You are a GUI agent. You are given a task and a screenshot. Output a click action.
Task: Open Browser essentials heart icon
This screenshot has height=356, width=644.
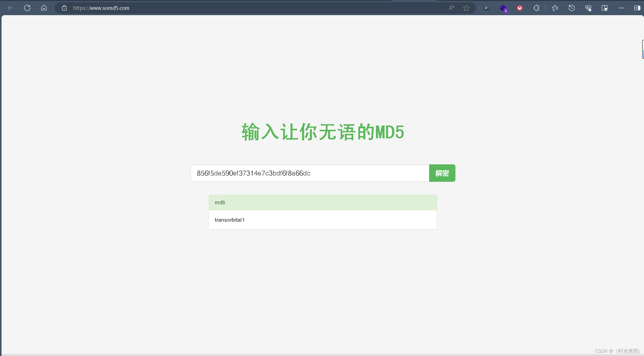click(588, 8)
